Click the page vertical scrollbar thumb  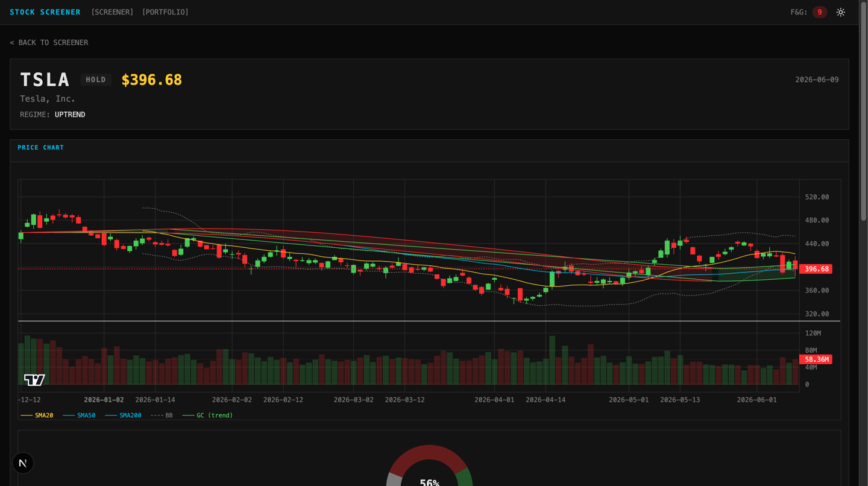click(x=863, y=112)
